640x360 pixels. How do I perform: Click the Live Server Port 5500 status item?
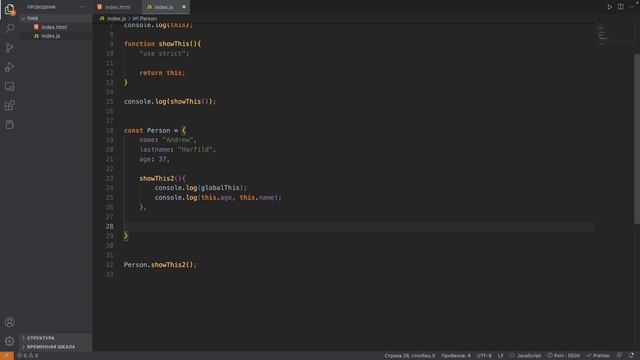click(x=564, y=356)
